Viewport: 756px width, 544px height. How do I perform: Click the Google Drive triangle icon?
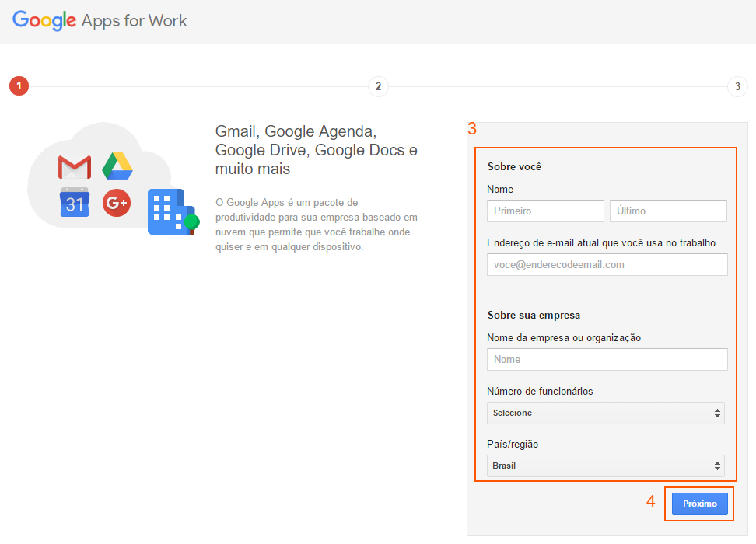117,166
